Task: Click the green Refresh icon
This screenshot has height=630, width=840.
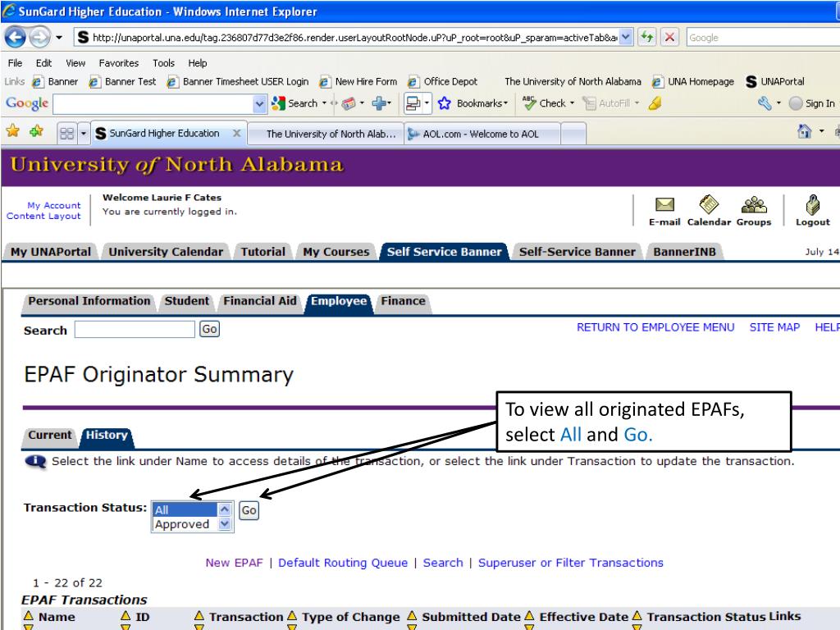Action: pos(647,38)
